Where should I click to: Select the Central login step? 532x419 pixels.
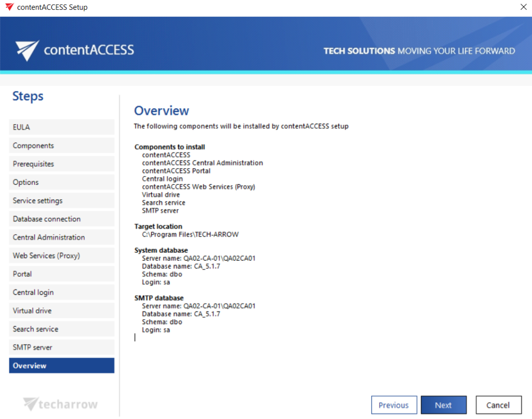[61, 292]
